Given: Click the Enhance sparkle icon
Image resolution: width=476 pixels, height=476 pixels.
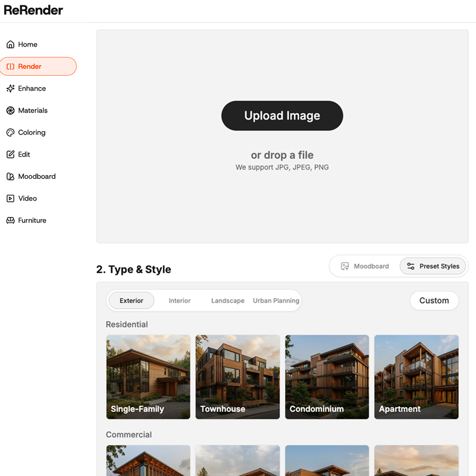Looking at the screenshot, I should point(10,88).
